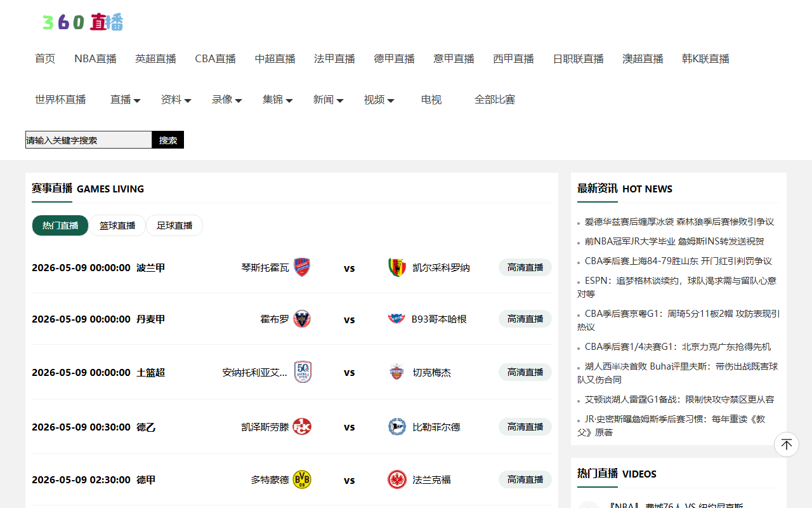Open ESPN 追梦格林谈续约 article
This screenshot has width=812, height=508.
point(677,287)
